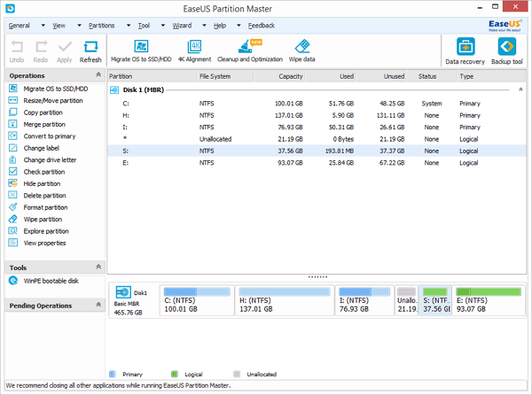The image size is (532, 395).
Task: Click Format partition in Operations
Action: pos(44,207)
